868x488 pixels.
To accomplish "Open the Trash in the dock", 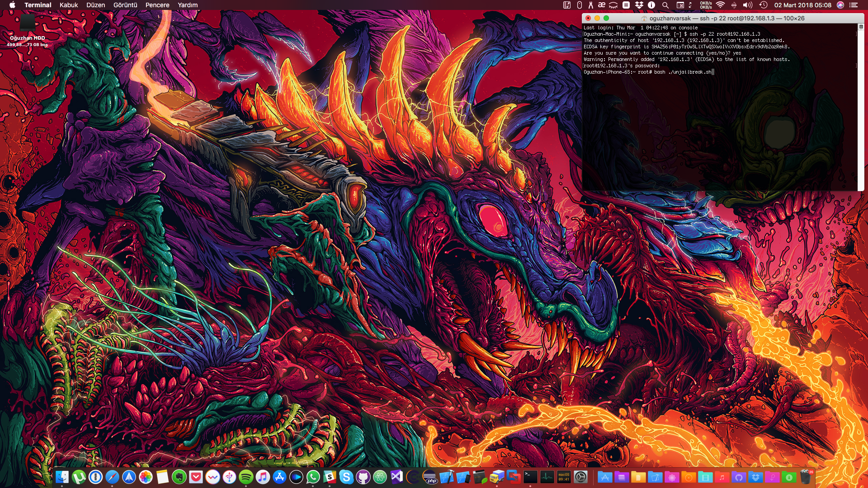I will click(806, 477).
